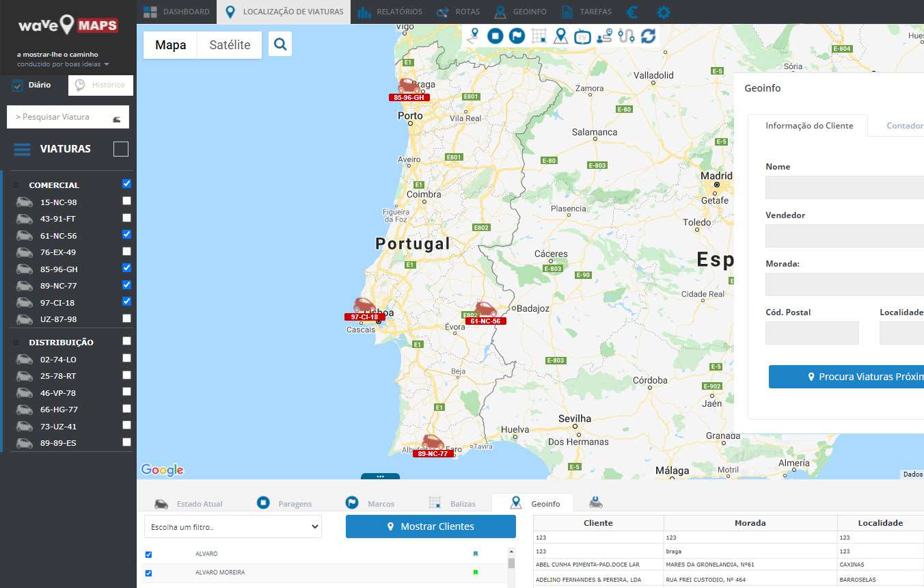Enable the 15-NC-98 vehicle checkbox
The width and height of the screenshot is (924, 588).
pyautogui.click(x=126, y=201)
